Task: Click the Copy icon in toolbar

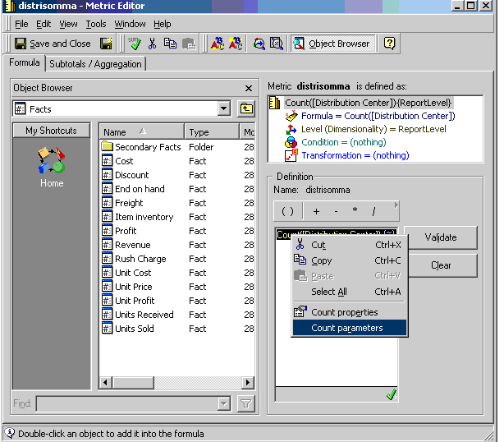Action: [170, 44]
